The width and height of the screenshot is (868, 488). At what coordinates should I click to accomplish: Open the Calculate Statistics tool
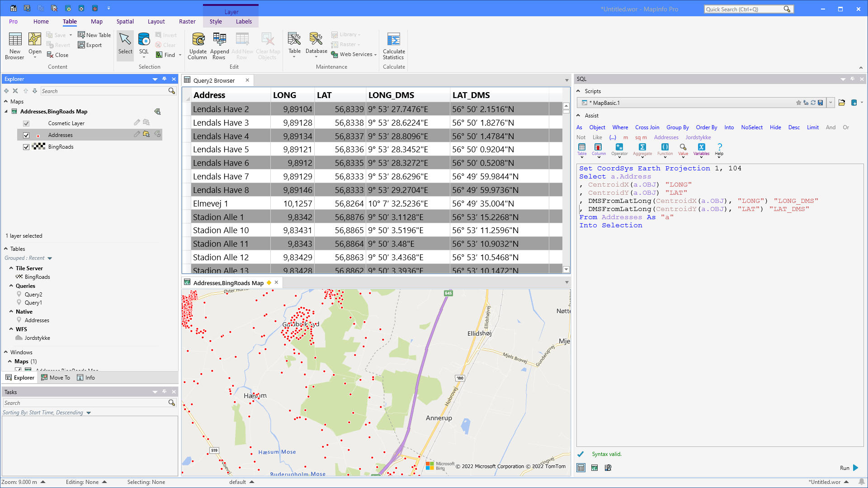393,45
